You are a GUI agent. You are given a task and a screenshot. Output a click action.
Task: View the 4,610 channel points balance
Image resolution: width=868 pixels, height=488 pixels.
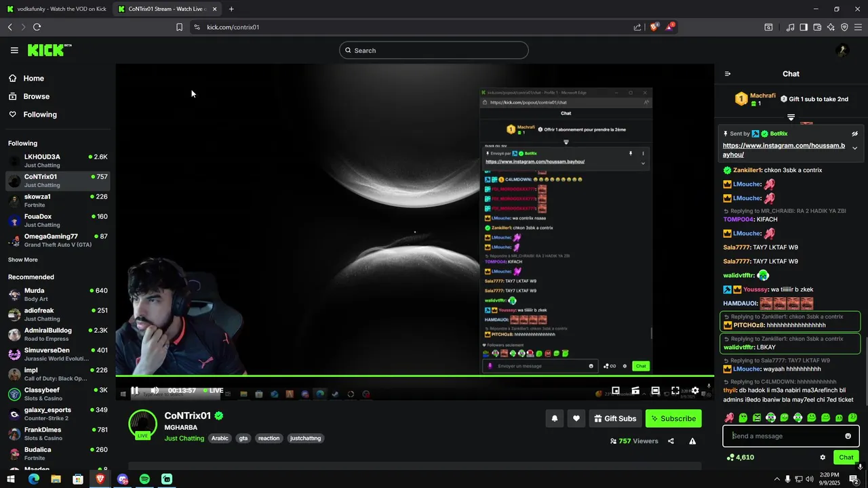[x=741, y=457]
